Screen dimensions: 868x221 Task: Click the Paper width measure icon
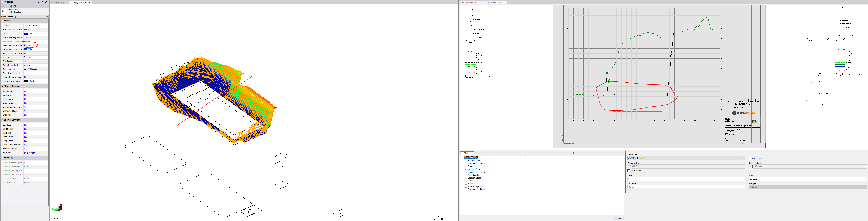(629, 166)
